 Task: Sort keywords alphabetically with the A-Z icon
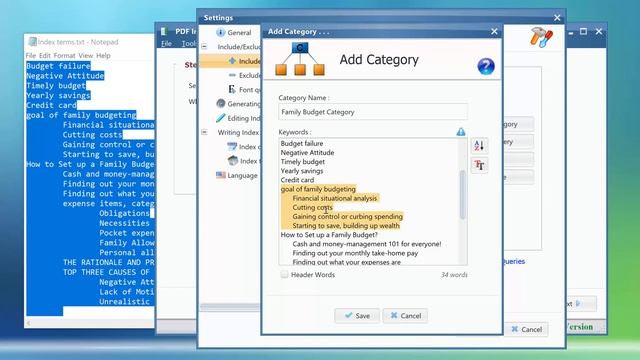point(479,146)
